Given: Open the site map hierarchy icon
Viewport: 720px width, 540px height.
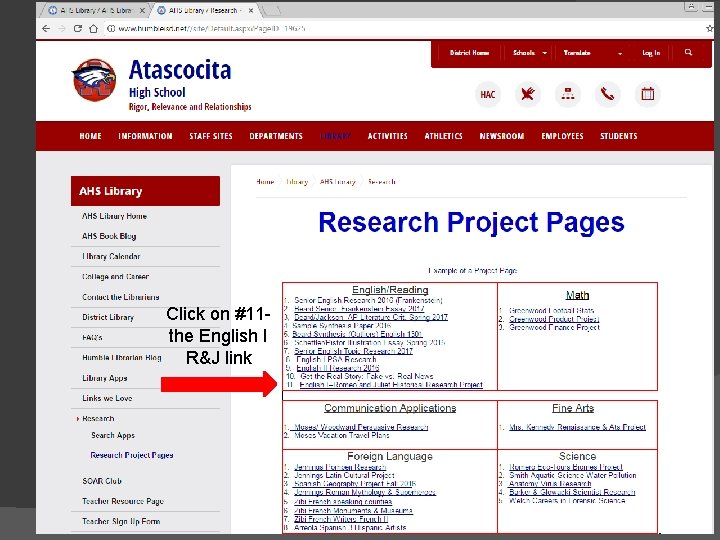Looking at the screenshot, I should coord(568,95).
